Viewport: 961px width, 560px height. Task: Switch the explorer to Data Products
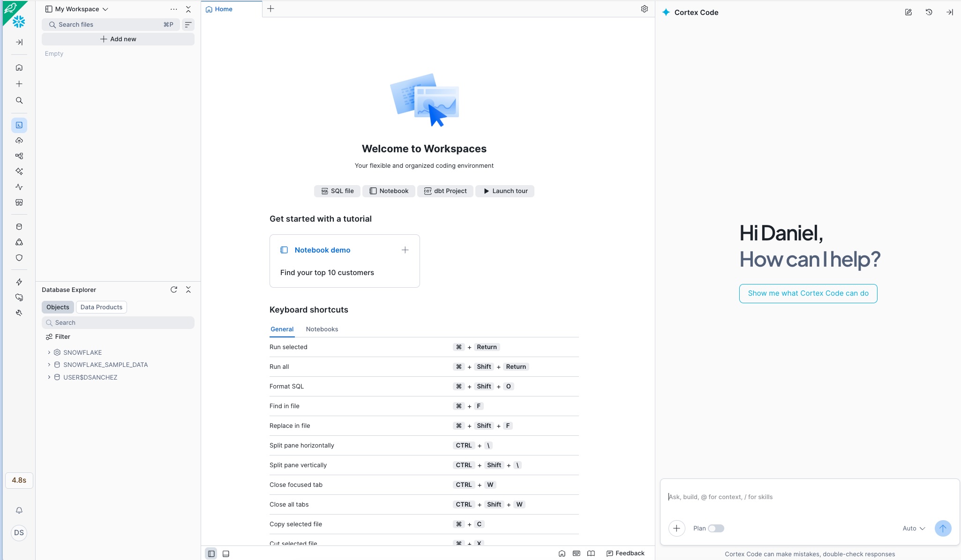pos(101,307)
